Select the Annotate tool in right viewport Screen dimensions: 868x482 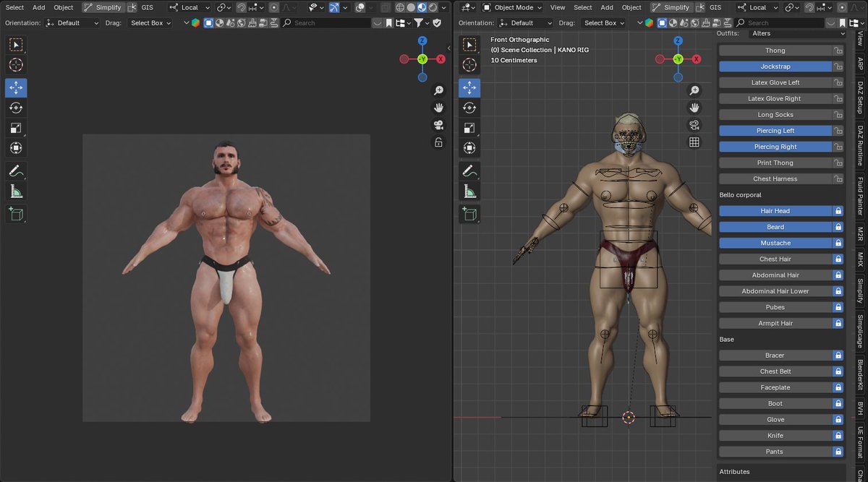469,171
